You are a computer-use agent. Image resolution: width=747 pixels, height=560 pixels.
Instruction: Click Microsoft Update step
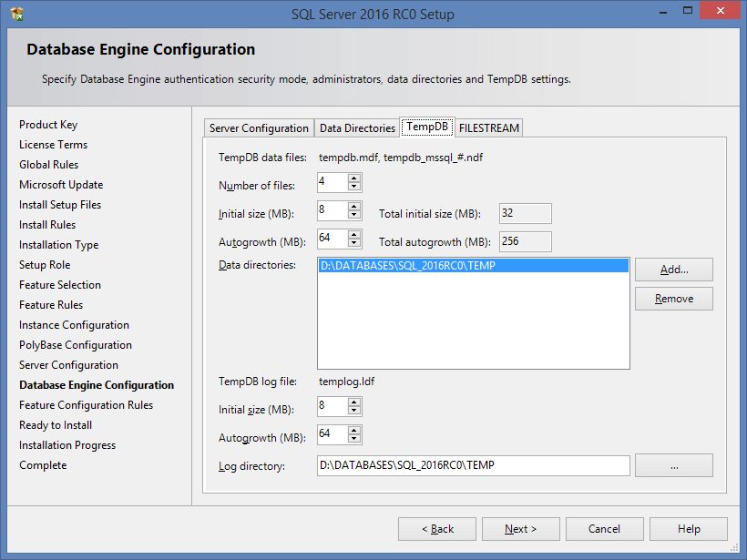click(61, 185)
